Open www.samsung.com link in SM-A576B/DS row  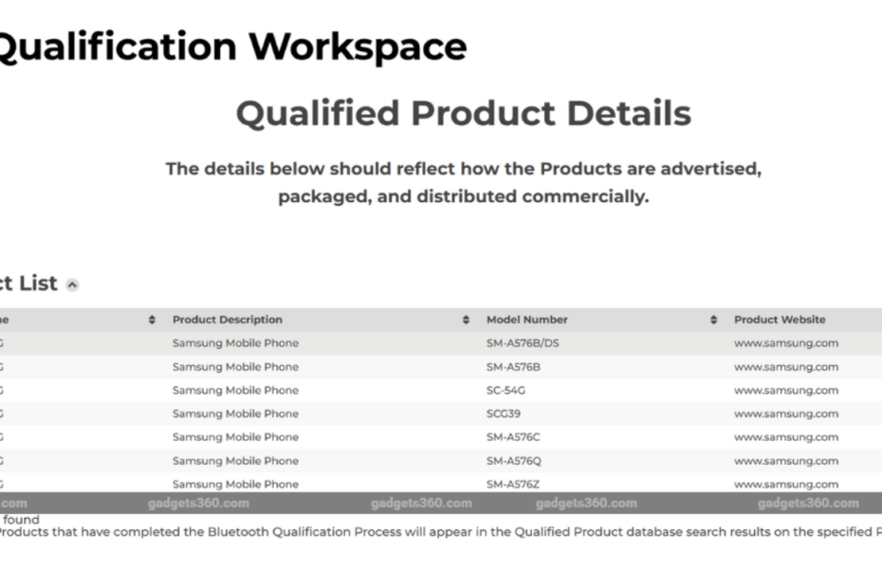(x=786, y=343)
